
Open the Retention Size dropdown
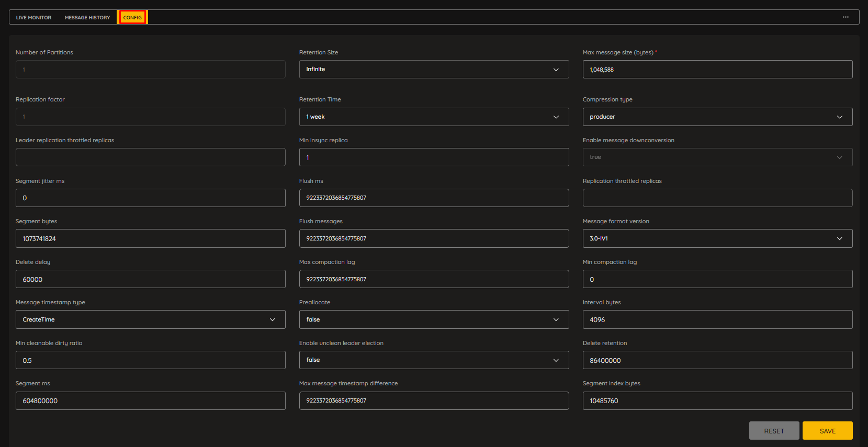434,70
